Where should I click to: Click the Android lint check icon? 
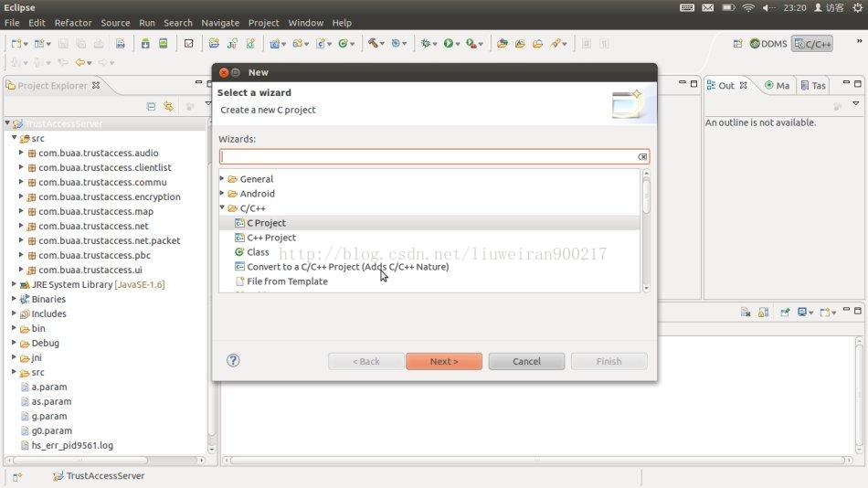[x=189, y=43]
